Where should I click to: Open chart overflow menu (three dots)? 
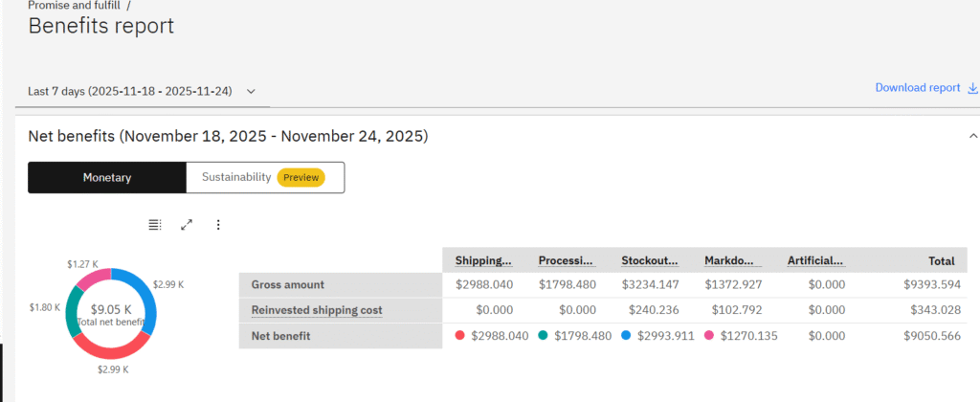[218, 225]
